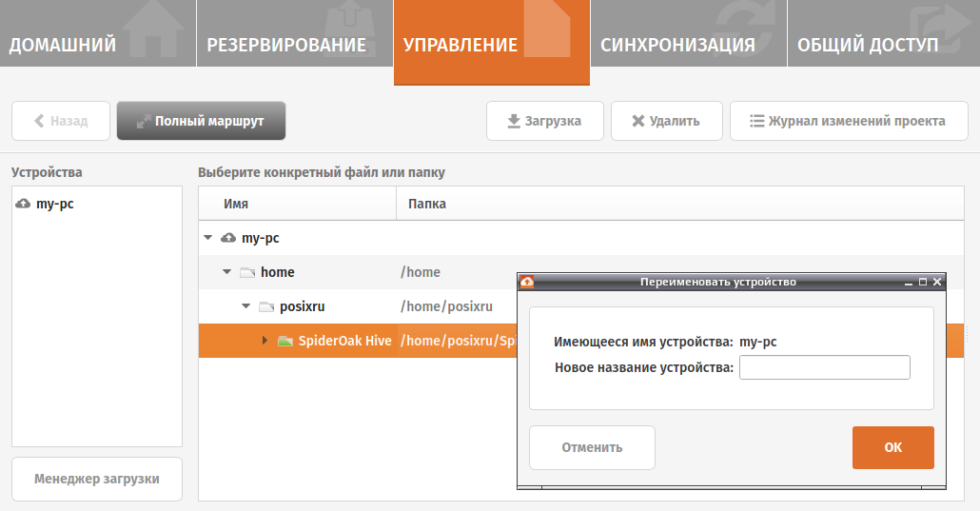Click the download arrow icon on Загрузка
This screenshot has height=511, width=980.
pyautogui.click(x=514, y=121)
